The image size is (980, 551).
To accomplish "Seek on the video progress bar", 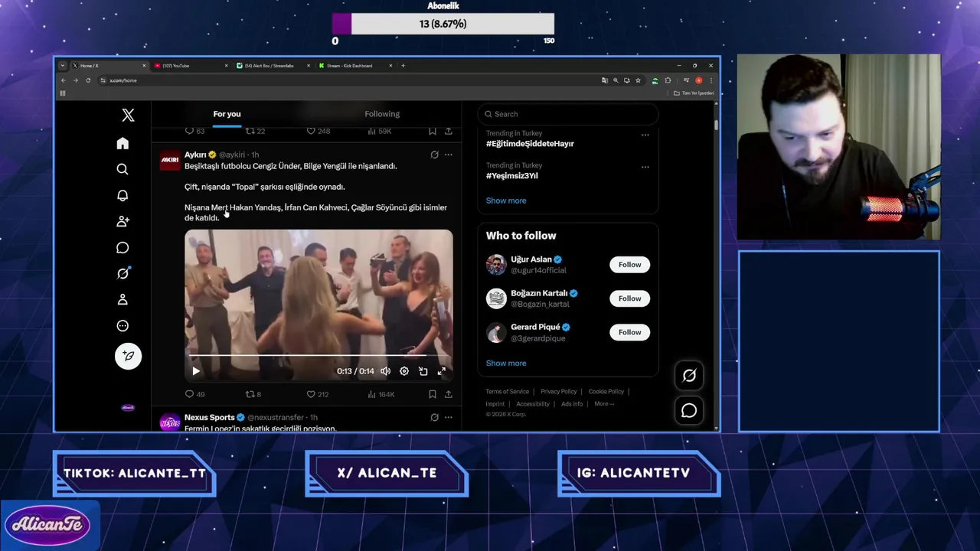I will coord(318,356).
